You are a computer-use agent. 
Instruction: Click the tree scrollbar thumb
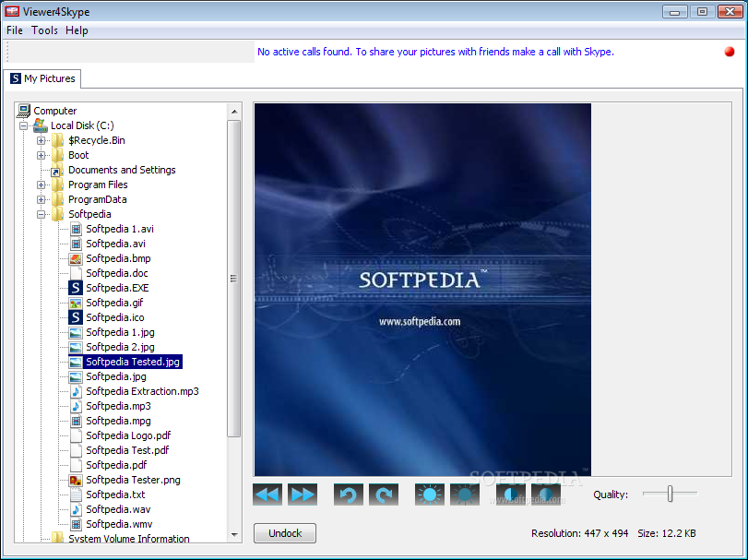click(x=233, y=279)
